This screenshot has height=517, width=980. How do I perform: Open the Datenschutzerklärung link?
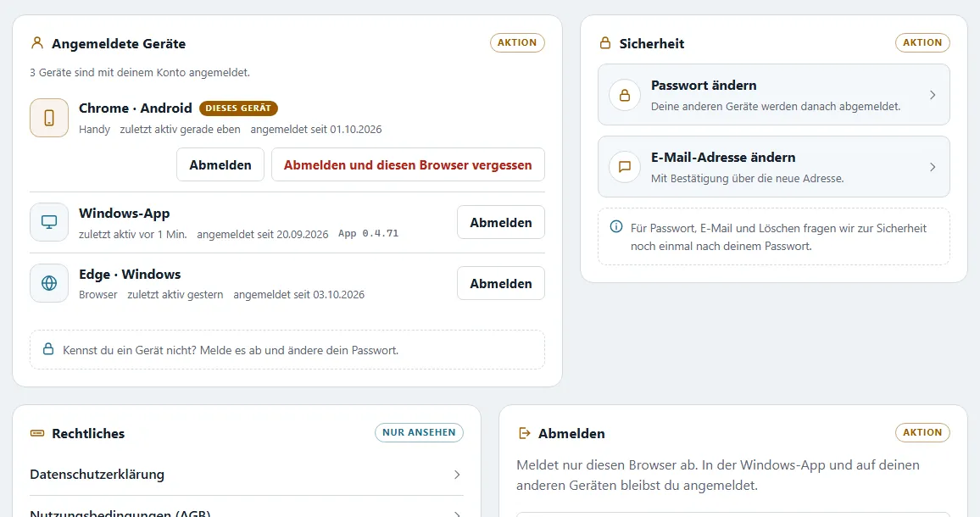(x=246, y=475)
